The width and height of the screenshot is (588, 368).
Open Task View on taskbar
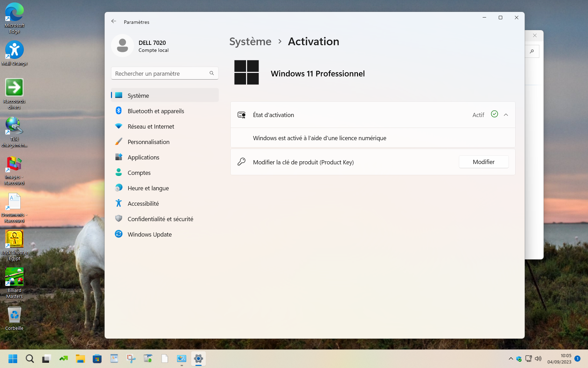[x=46, y=359]
